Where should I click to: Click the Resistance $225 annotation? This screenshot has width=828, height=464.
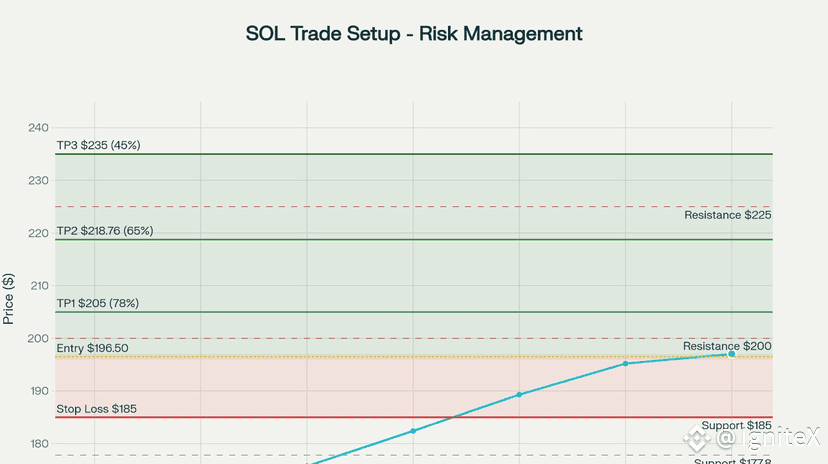coord(728,215)
